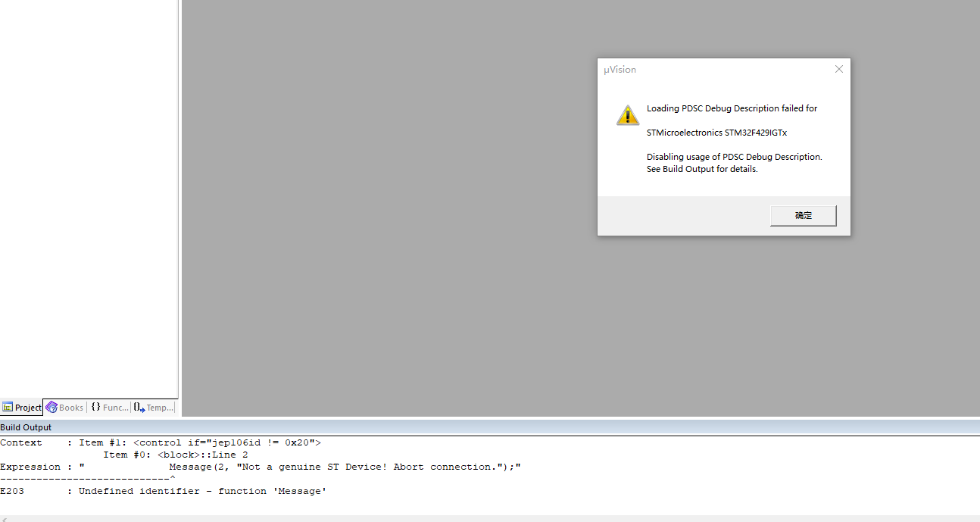The height and width of the screenshot is (522, 980).
Task: Click Build Output scrollbar left arrow
Action: (x=4, y=519)
